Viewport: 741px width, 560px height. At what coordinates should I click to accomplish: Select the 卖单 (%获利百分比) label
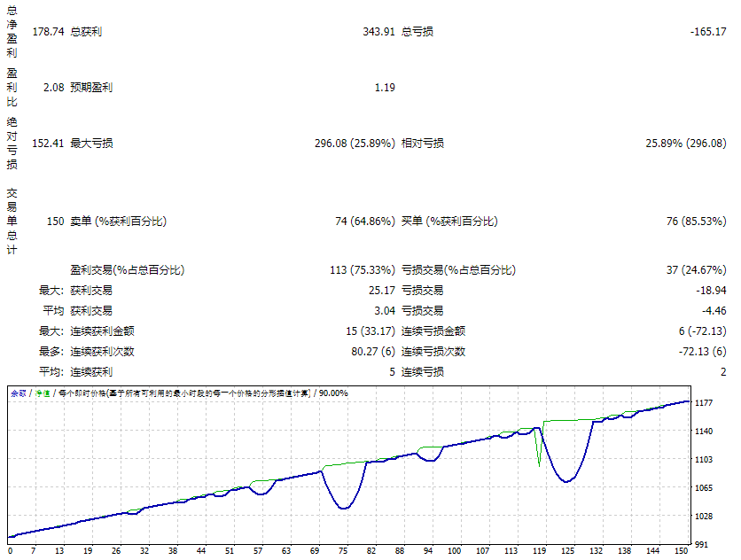[118, 222]
